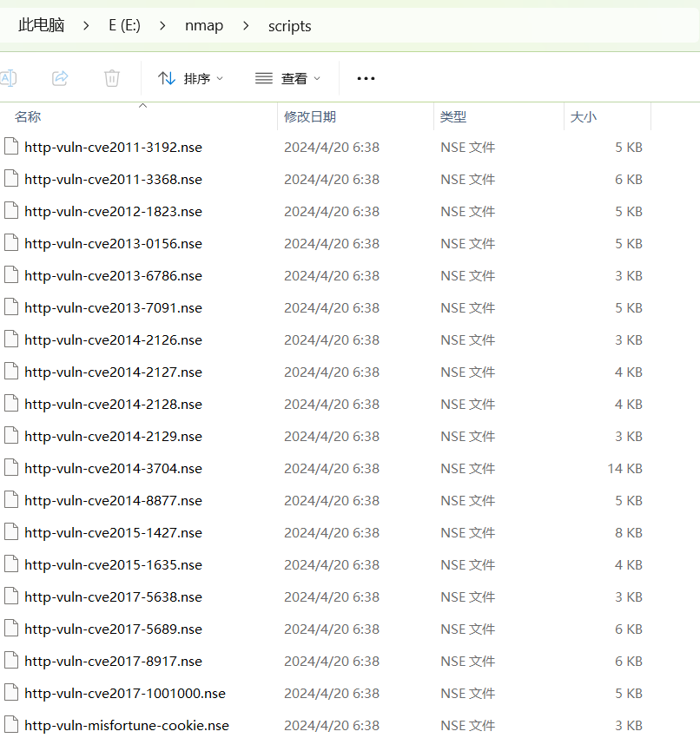
Task: Click the file icon of http-vuln-cve2015-1427.nse
Action: (11, 532)
